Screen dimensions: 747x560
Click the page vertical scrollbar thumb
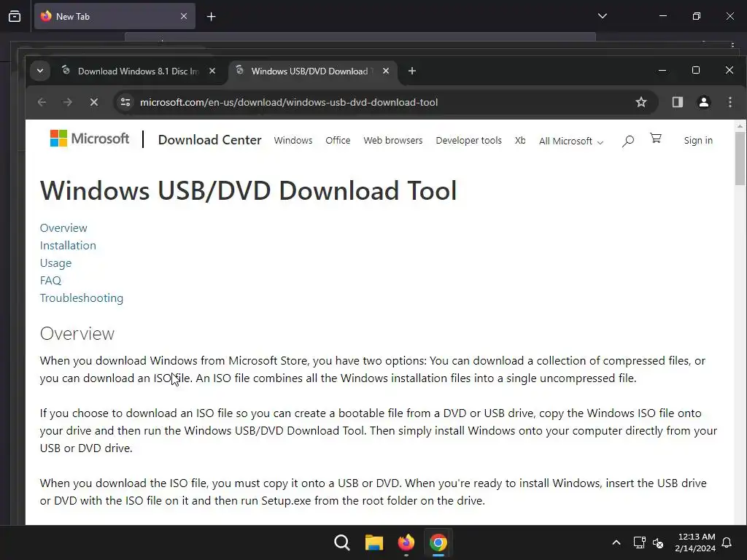click(x=740, y=157)
